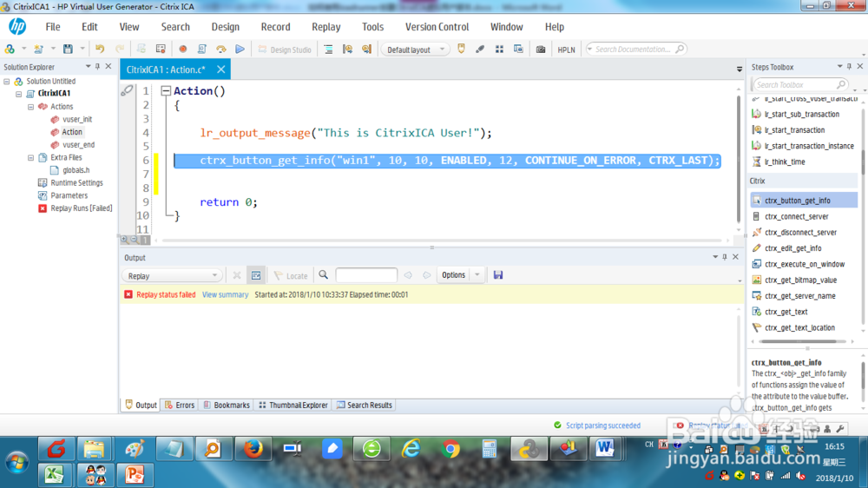Click the Search Documentation field
The width and height of the screenshot is (868, 488).
tap(635, 49)
